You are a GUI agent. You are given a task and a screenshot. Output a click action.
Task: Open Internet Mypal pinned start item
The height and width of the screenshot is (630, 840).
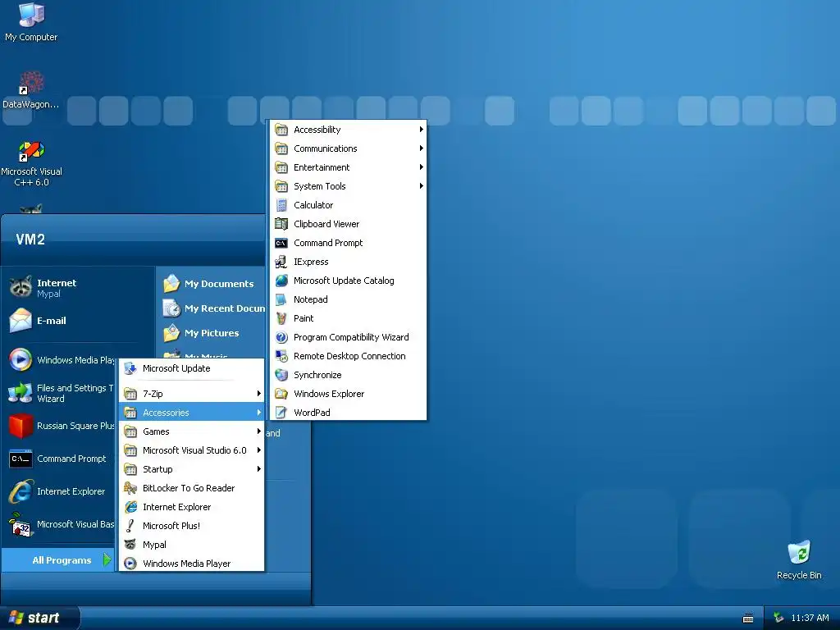pos(79,288)
